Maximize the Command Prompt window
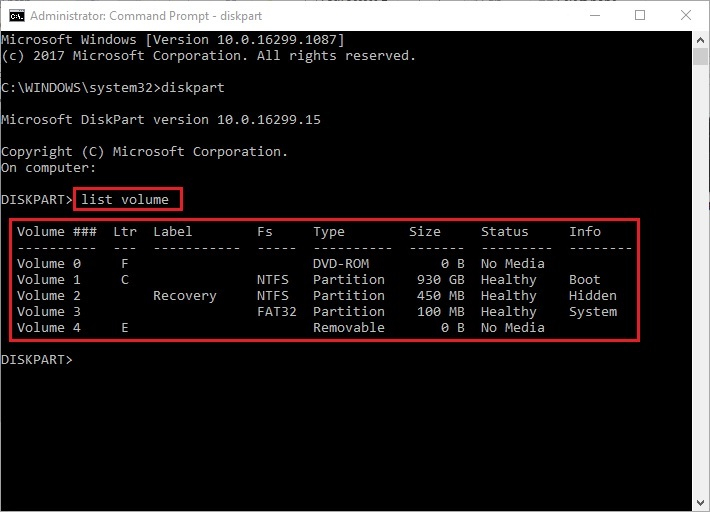 640,15
